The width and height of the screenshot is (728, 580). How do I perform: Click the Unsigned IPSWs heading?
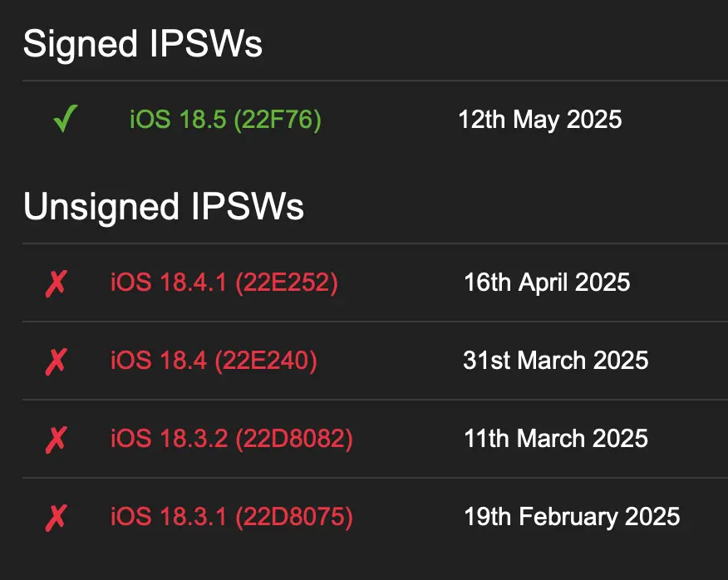pos(164,207)
